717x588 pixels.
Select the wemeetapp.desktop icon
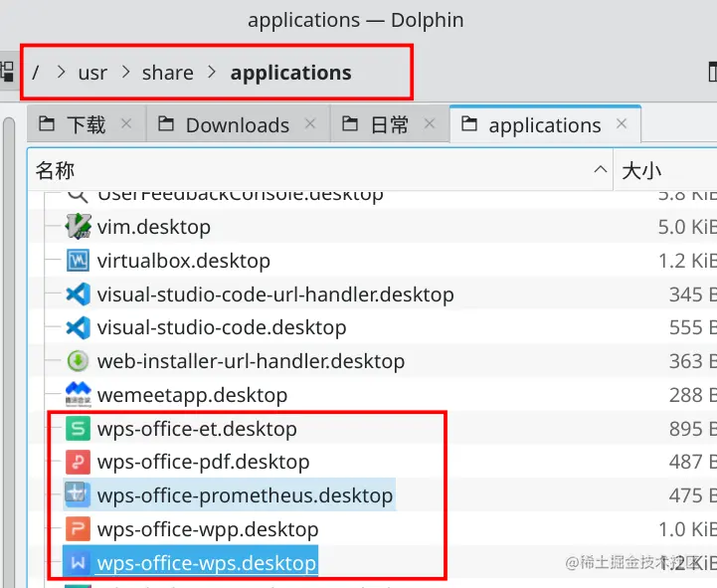point(79,394)
